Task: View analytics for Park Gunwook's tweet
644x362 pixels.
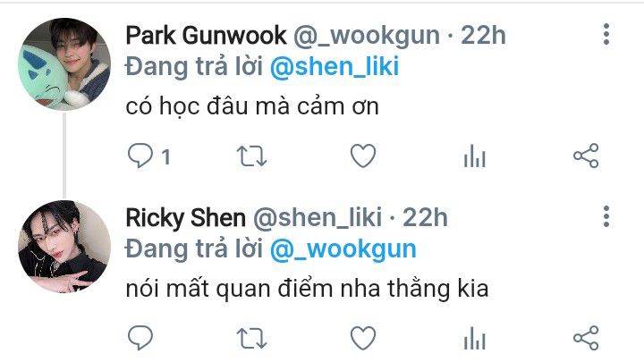Action: 475,156
